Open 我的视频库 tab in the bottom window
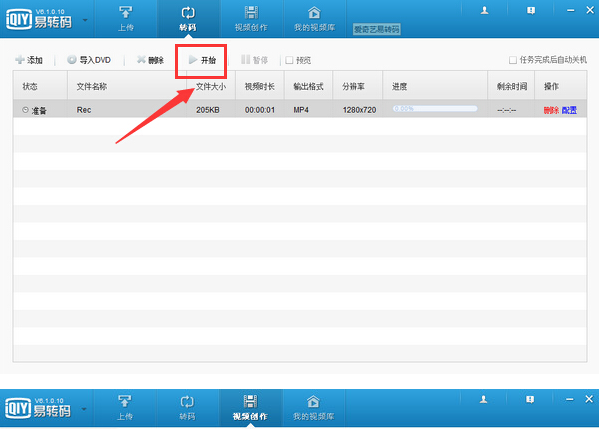Image resolution: width=600 pixels, height=429 pixels. [x=313, y=408]
